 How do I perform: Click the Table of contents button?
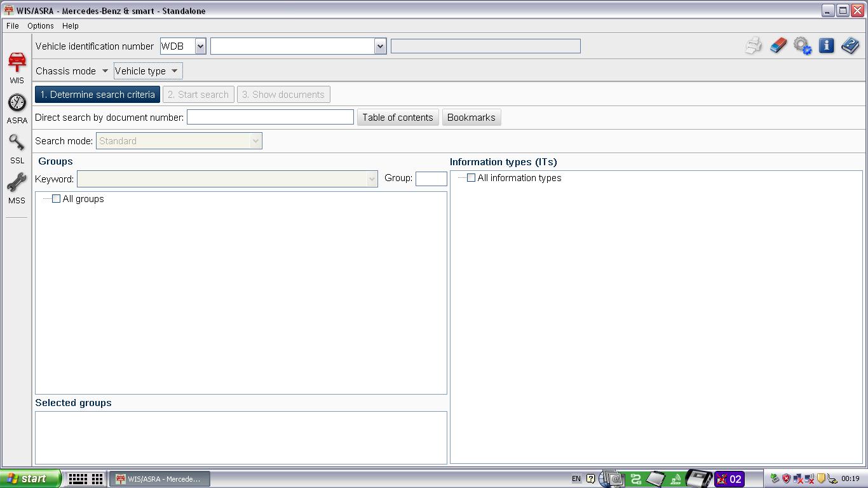[x=398, y=118]
